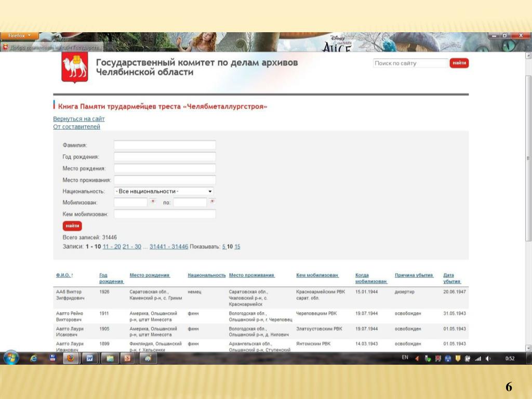This screenshot has height=399, width=532.
Task: Sort the table by Ф.И.О. column
Action: pos(63,275)
